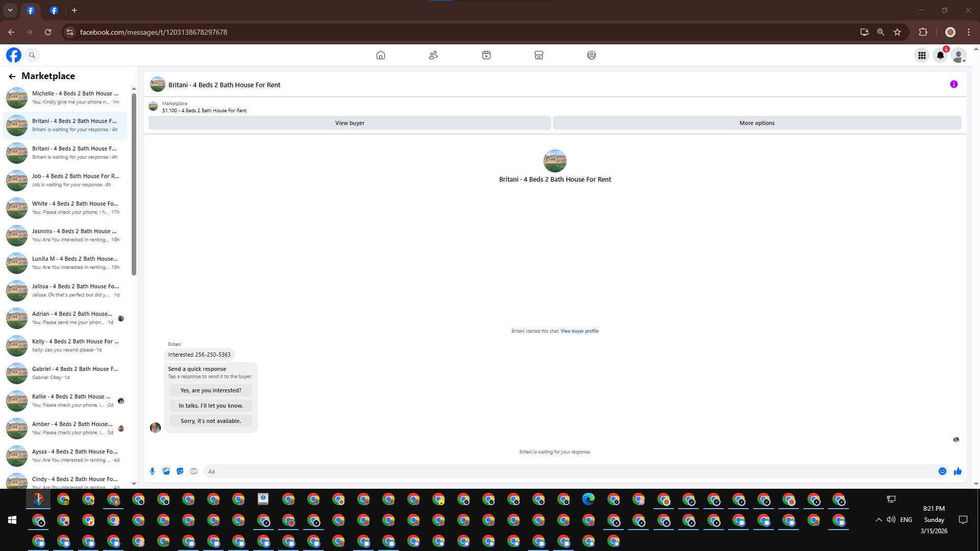The height and width of the screenshot is (551, 980).
Task: Choose a GIF icon
Action: (193, 471)
